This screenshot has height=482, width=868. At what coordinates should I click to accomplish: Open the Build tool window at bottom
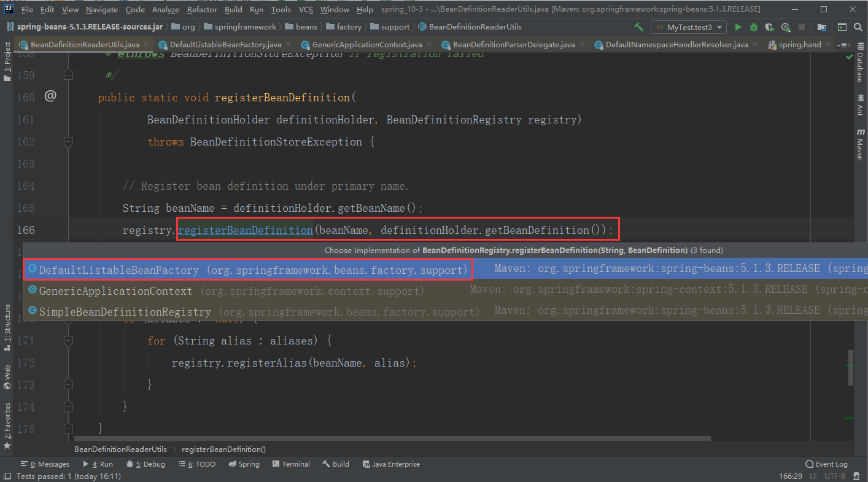(x=336, y=464)
